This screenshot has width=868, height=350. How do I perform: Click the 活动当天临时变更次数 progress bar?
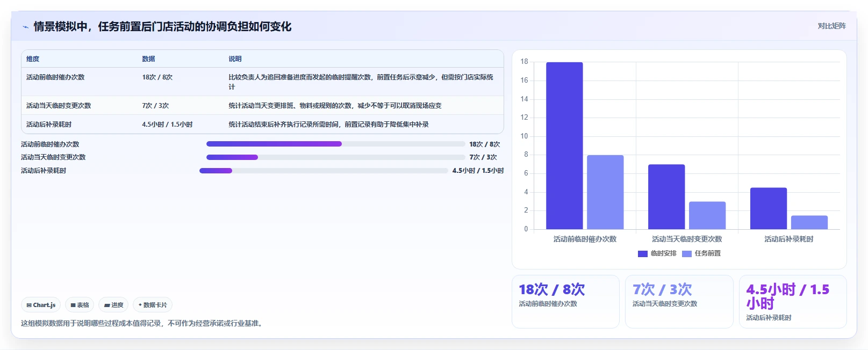(335, 157)
